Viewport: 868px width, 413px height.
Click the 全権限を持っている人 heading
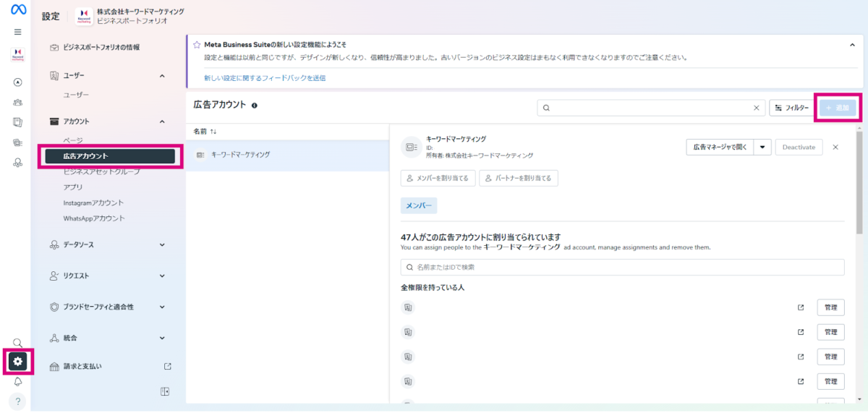[x=433, y=288]
